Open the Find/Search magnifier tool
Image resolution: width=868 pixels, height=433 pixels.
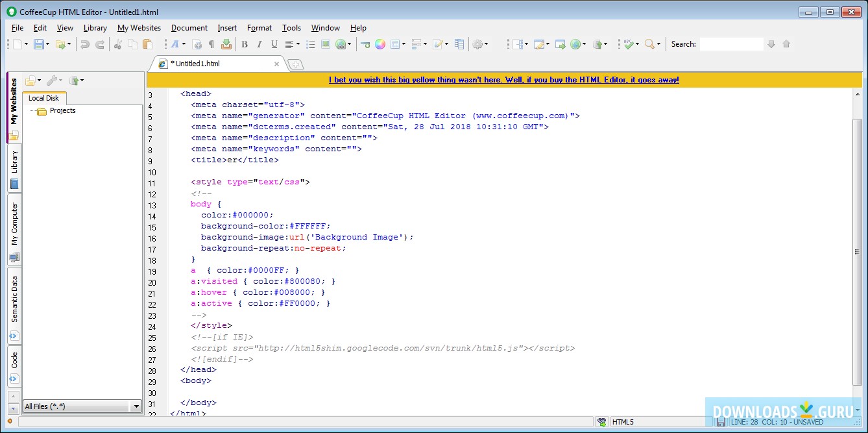coord(649,44)
